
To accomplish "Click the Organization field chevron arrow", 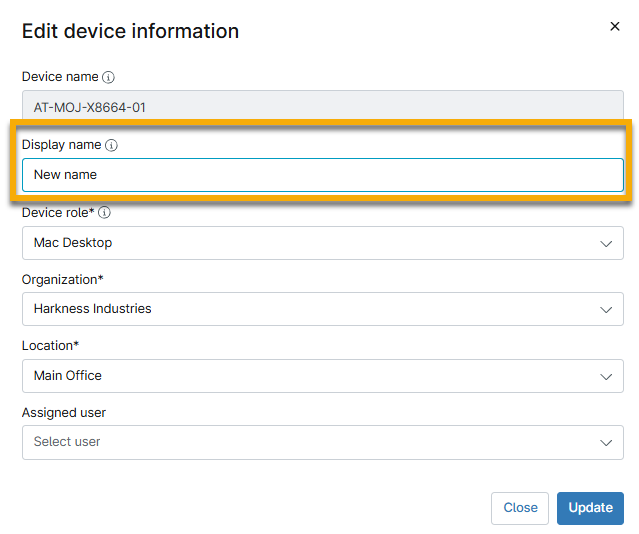I will [606, 309].
